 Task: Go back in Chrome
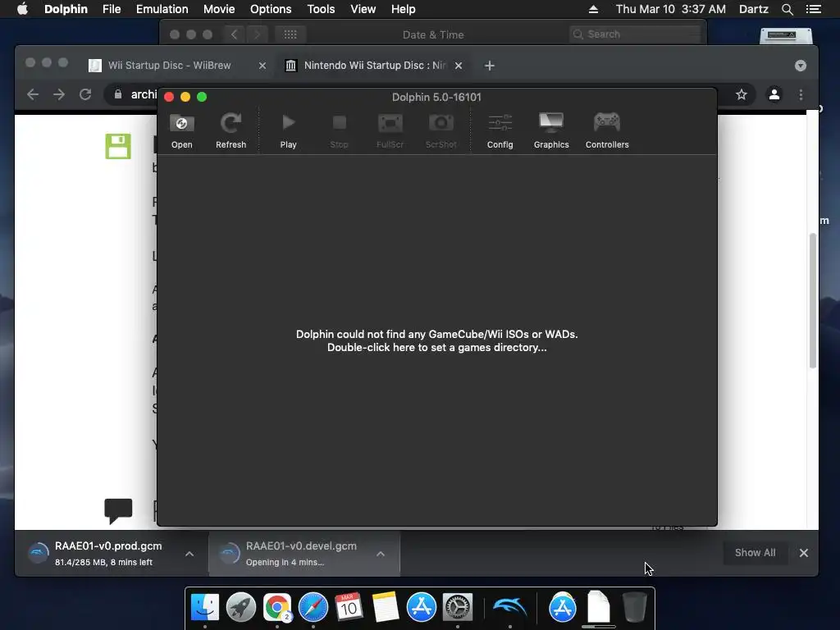(x=33, y=95)
